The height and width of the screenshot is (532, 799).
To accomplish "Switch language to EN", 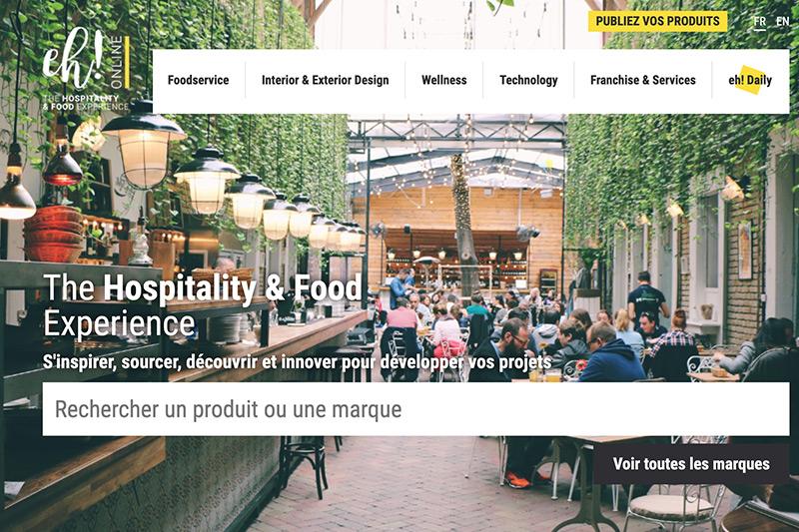I will (x=782, y=22).
